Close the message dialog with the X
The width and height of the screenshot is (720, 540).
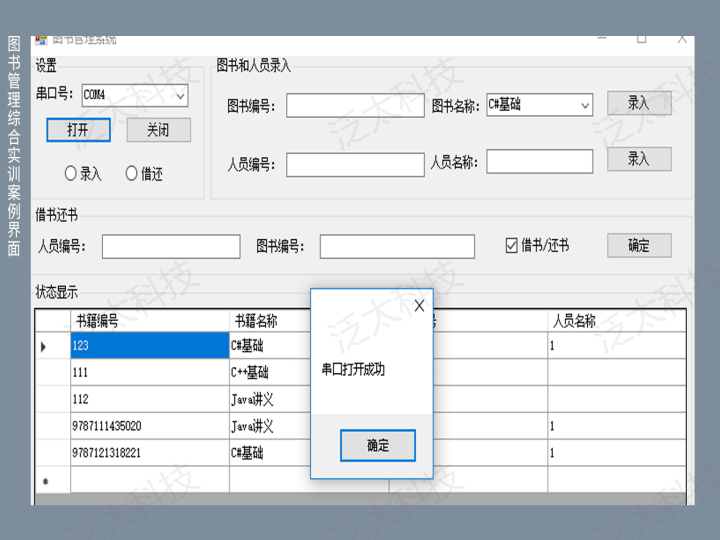(x=419, y=305)
